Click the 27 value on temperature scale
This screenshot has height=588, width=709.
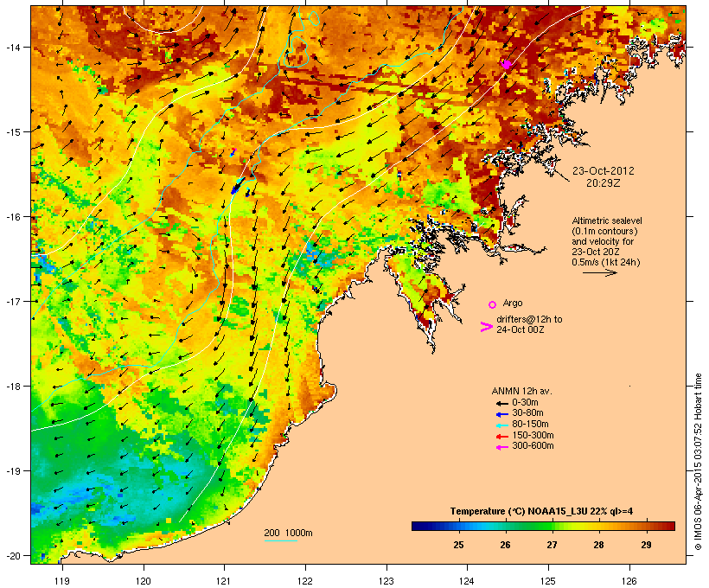tap(552, 545)
